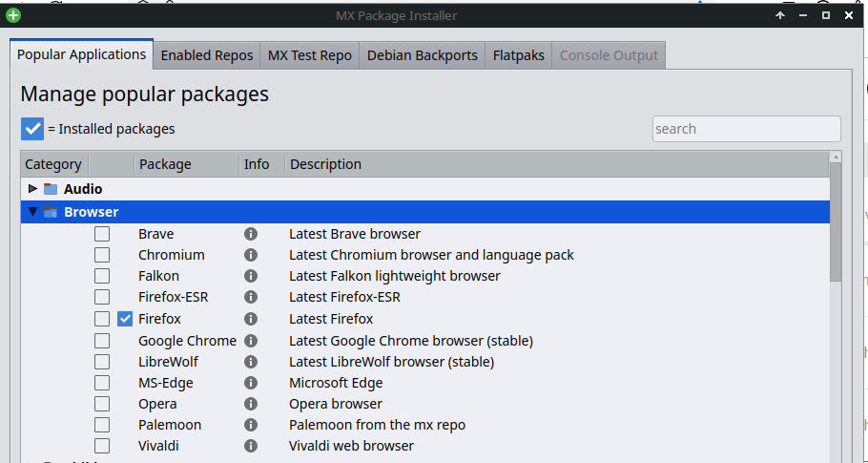Viewport: 868px width, 463px height.
Task: Click the scrollbar up arrow
Action: tap(836, 157)
